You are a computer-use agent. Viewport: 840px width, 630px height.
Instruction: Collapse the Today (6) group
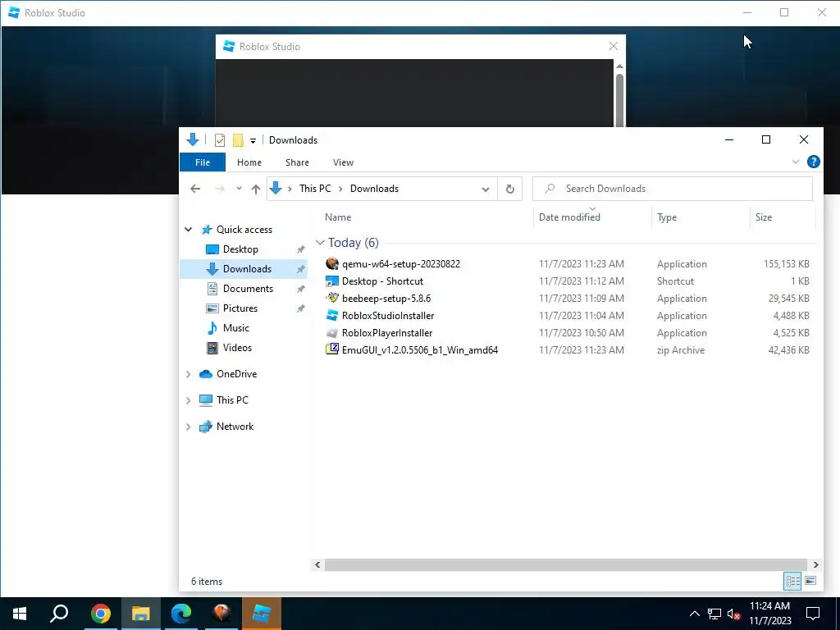pyautogui.click(x=320, y=243)
